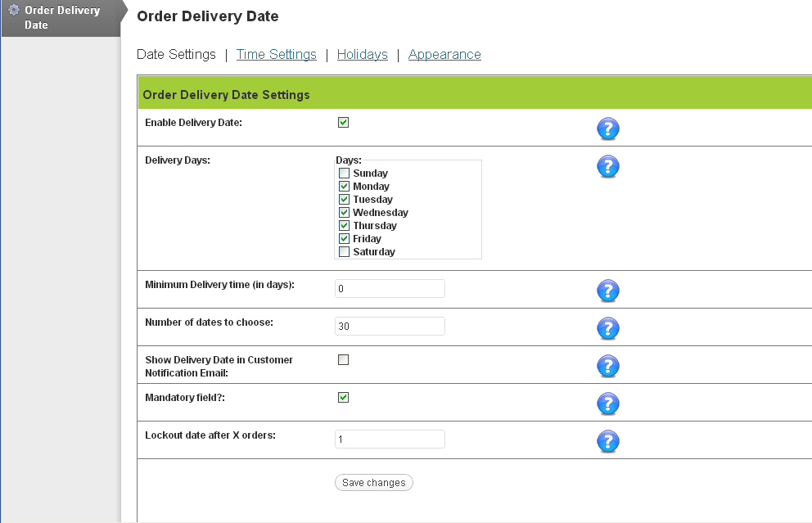This screenshot has width=812, height=523.
Task: Disable Friday delivery day
Action: (x=344, y=239)
